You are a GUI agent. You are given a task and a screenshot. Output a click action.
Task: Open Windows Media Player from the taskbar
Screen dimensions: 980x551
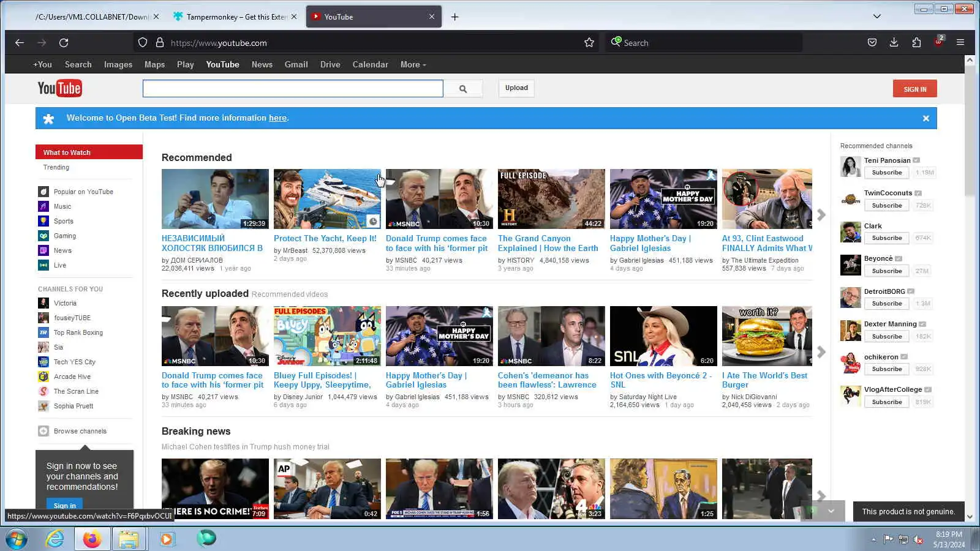[166, 539]
